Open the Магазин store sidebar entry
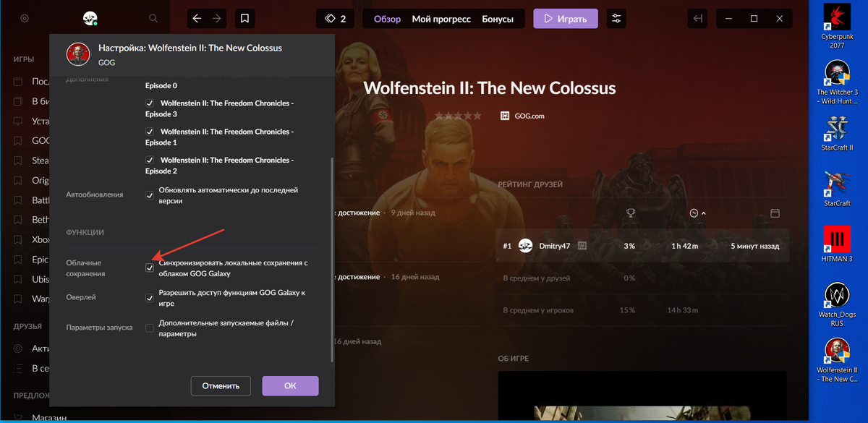This screenshot has width=868, height=423. [x=49, y=417]
